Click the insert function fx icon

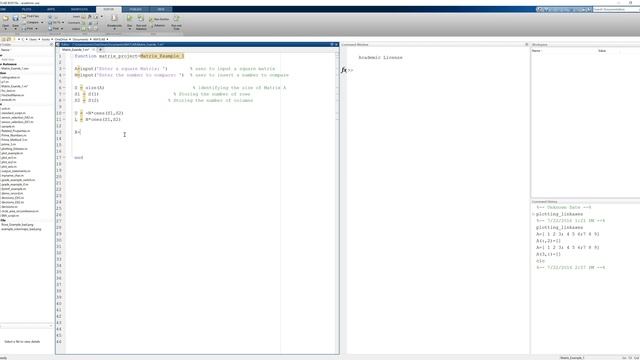(x=89, y=17)
